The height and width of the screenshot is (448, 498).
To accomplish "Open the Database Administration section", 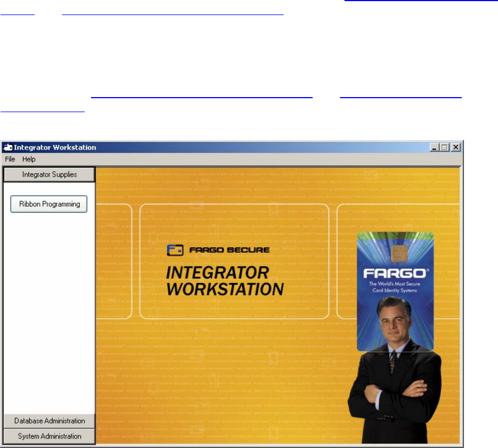I will pyautogui.click(x=50, y=421).
